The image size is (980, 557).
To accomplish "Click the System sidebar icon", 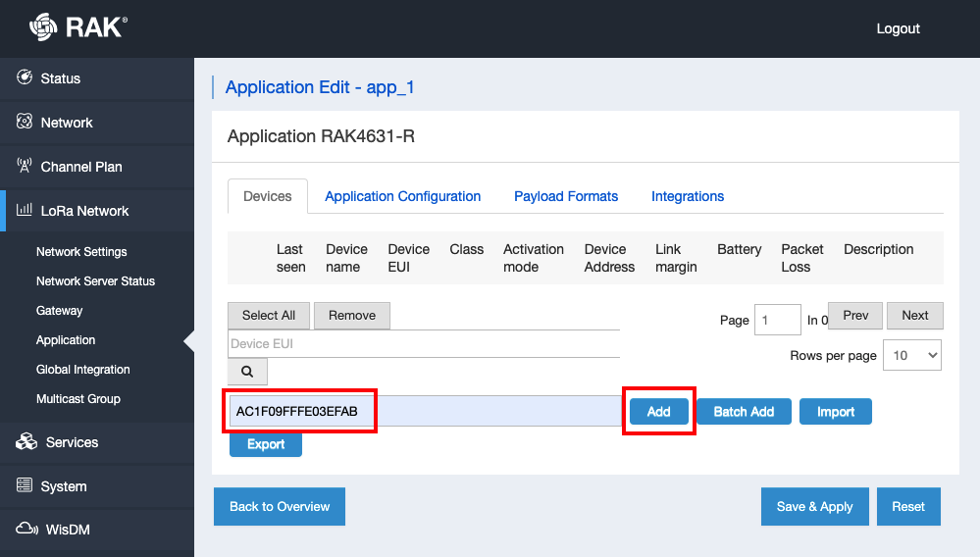I will [x=25, y=484].
